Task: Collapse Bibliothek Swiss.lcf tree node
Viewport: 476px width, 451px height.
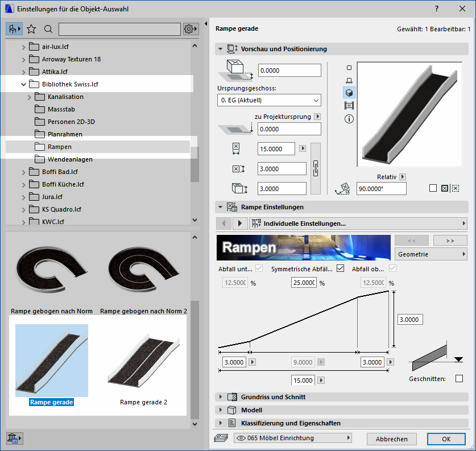Action: click(x=23, y=84)
